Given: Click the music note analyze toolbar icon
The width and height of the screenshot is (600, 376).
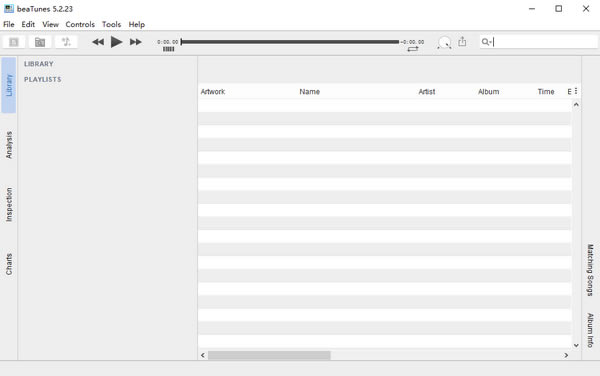Looking at the screenshot, I should pyautogui.click(x=66, y=42).
